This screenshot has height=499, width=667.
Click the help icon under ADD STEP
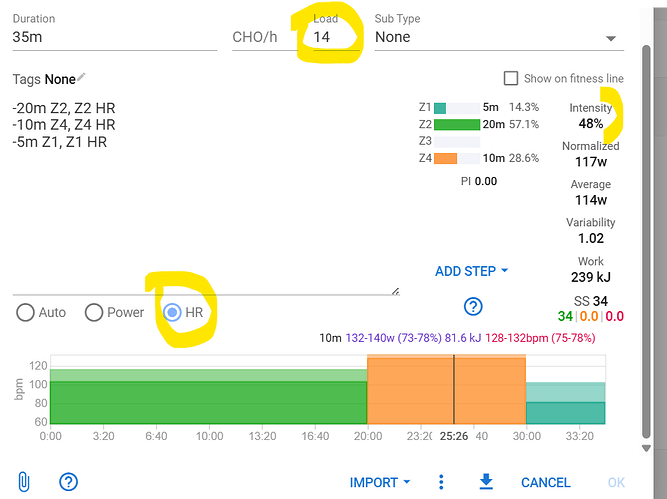pyautogui.click(x=474, y=307)
